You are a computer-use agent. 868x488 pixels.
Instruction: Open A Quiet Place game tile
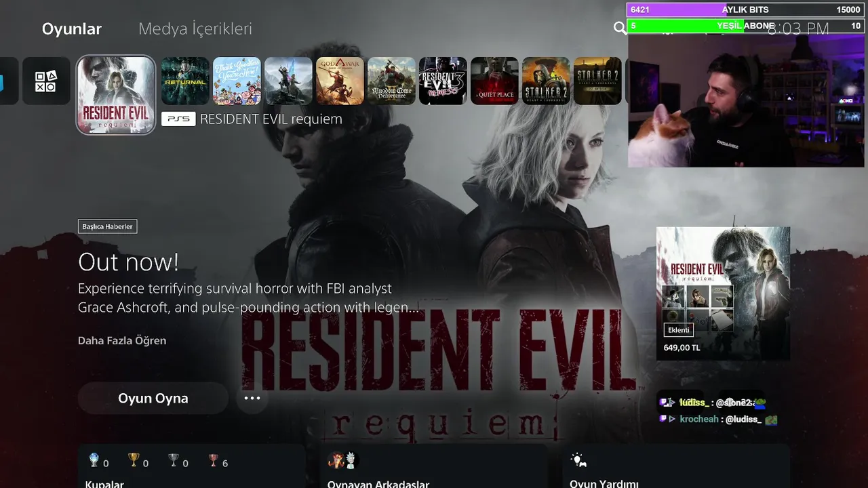[494, 81]
